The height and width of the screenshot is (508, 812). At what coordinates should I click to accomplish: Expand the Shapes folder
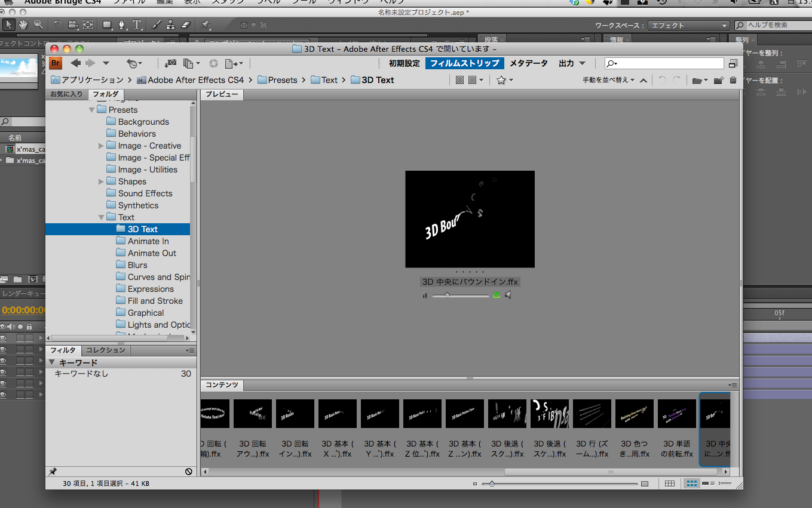pos(101,181)
